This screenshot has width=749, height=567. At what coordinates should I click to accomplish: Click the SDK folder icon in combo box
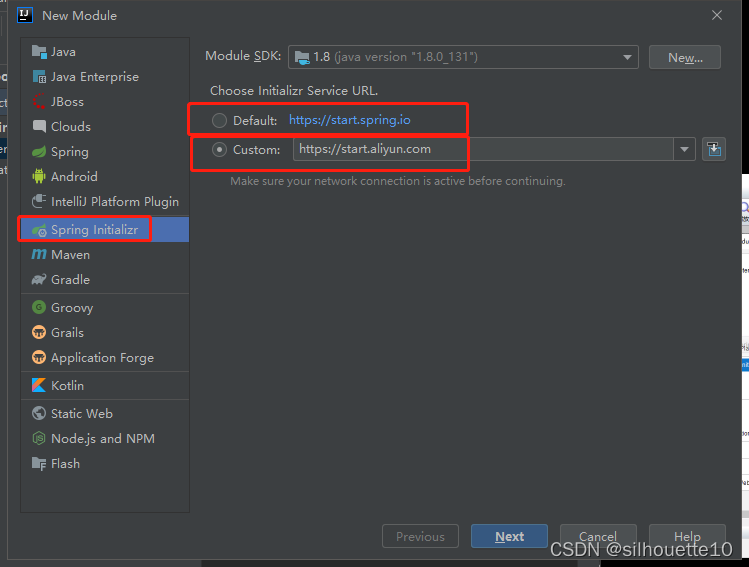pos(302,57)
